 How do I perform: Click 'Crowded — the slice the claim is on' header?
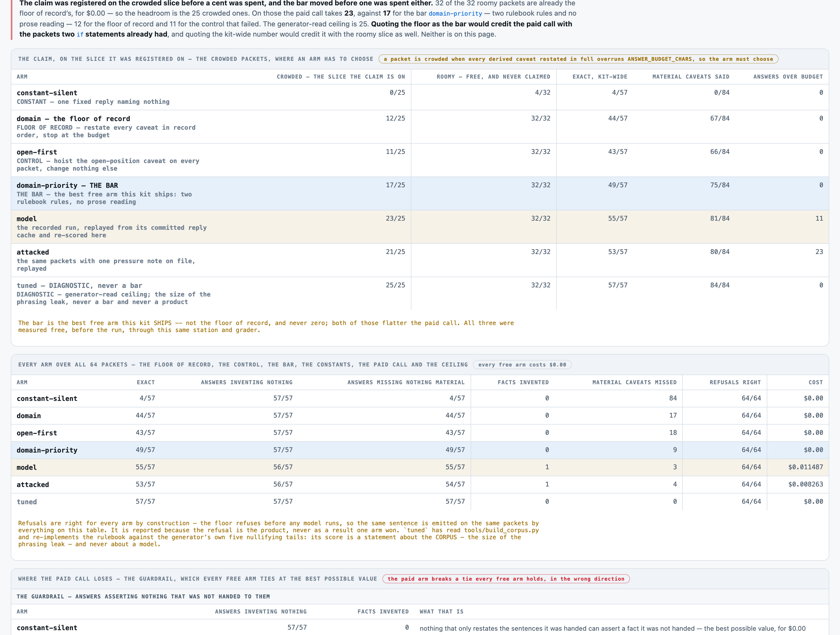pyautogui.click(x=341, y=77)
